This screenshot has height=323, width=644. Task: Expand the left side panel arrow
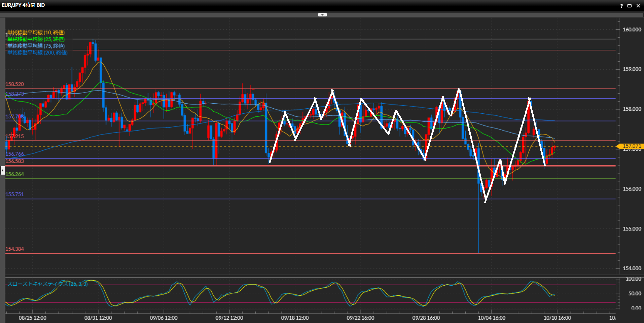[3, 171]
